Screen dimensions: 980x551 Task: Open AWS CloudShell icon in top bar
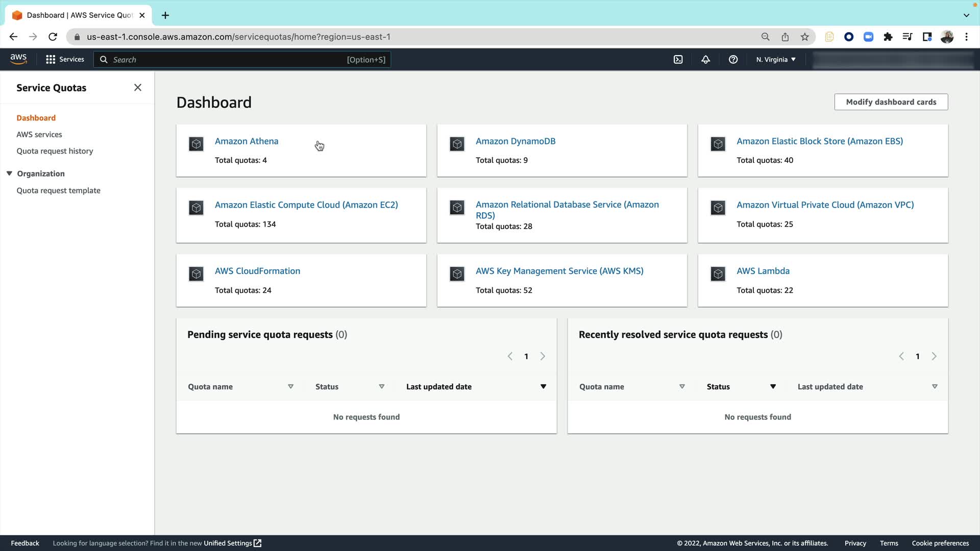(678, 60)
